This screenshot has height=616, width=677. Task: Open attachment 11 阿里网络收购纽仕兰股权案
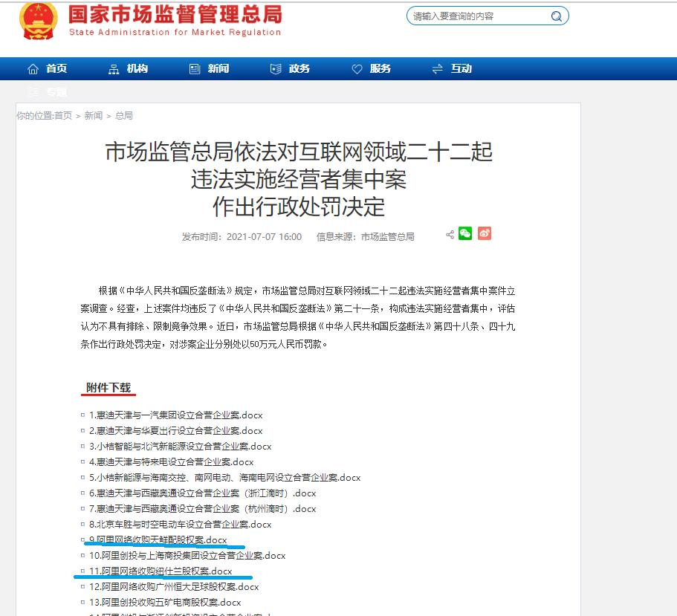click(x=159, y=571)
